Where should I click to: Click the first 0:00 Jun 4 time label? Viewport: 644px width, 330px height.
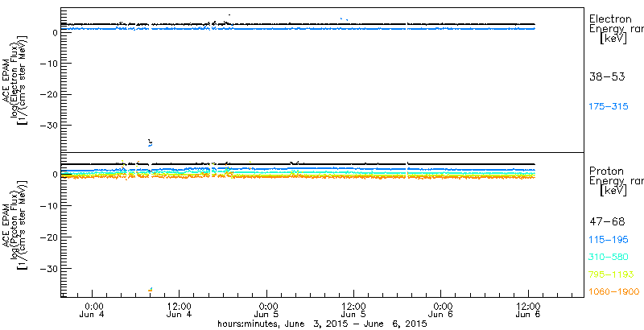tap(93, 311)
